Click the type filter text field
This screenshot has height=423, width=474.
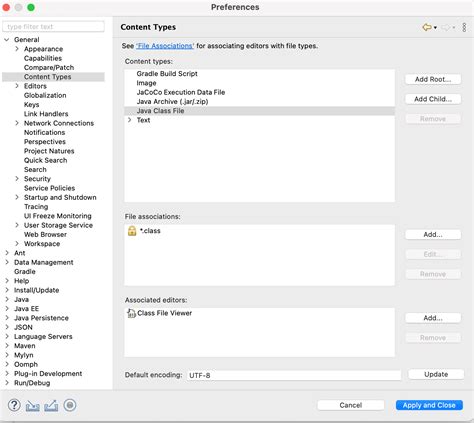point(53,27)
